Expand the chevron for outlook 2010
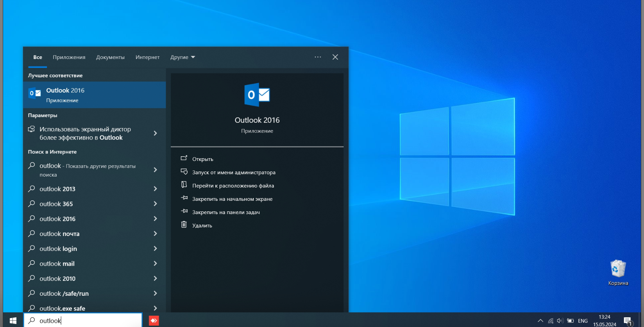Image resolution: width=644 pixels, height=327 pixels. point(156,279)
